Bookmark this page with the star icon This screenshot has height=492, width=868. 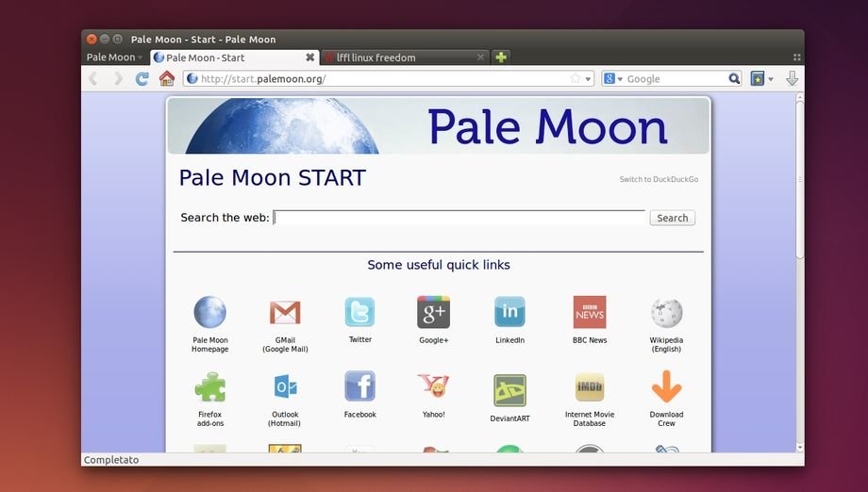576,78
